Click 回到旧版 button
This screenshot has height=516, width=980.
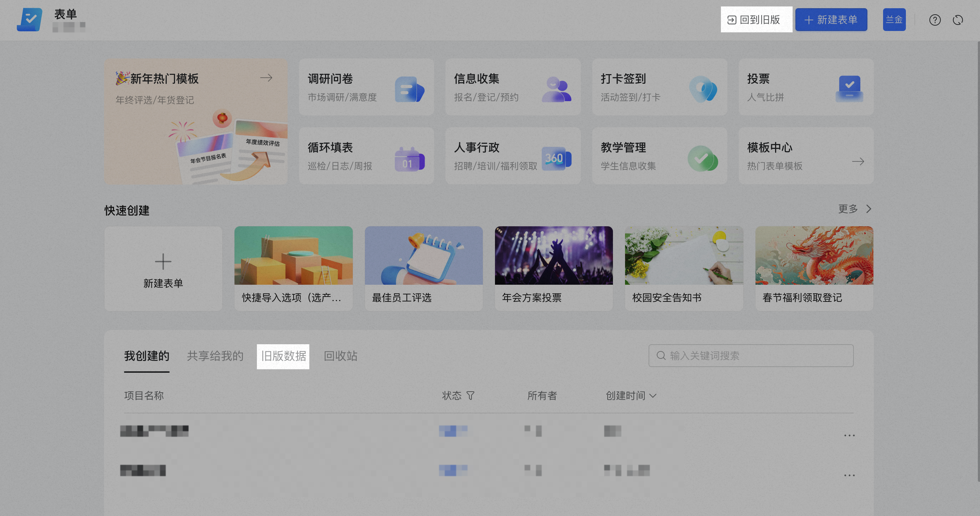755,20
